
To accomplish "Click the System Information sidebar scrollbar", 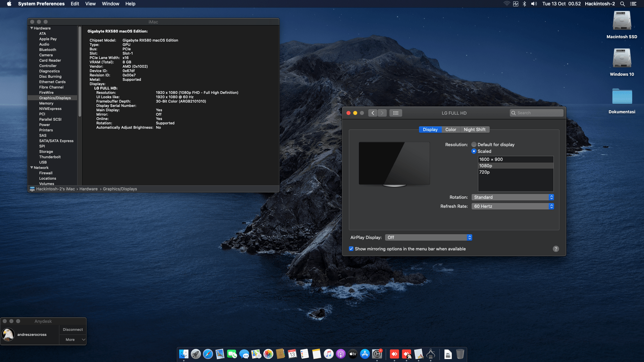I will (80, 72).
